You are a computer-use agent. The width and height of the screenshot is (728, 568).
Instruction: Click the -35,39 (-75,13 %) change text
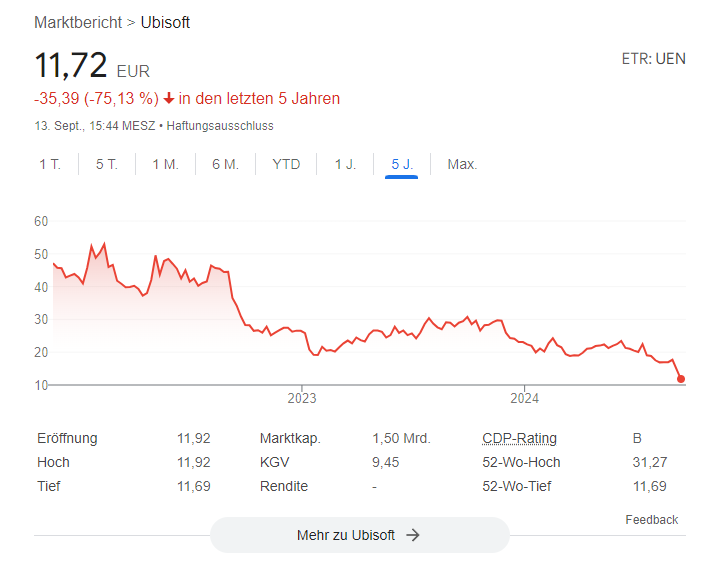[96, 98]
